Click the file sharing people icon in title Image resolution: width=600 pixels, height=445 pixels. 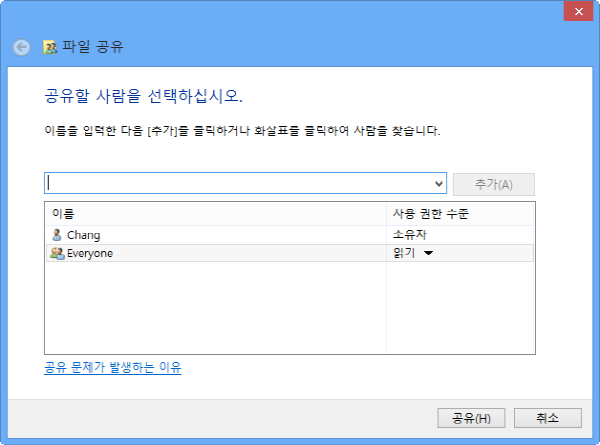point(50,47)
